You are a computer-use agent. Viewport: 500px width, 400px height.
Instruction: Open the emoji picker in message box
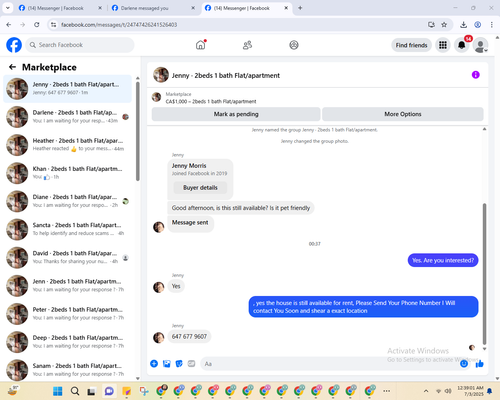(x=464, y=364)
